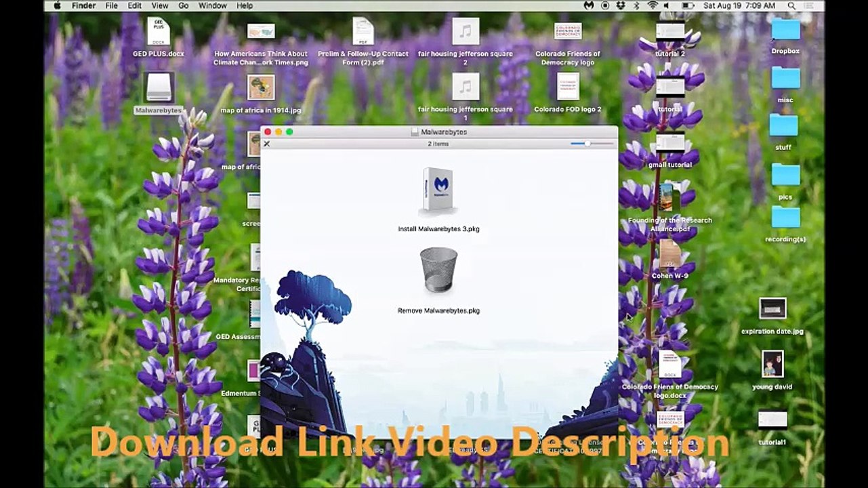Open Malwarebytes menu bar status icon
Viewport: 868px width, 488px height.
[589, 5]
